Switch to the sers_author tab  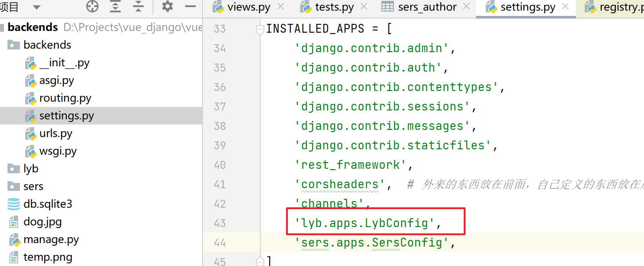pos(427,7)
